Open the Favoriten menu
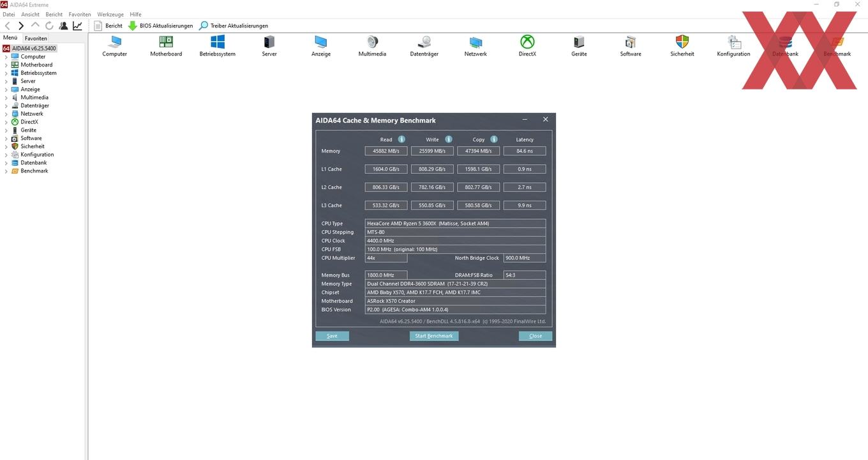The width and height of the screenshot is (868, 460). tap(80, 14)
